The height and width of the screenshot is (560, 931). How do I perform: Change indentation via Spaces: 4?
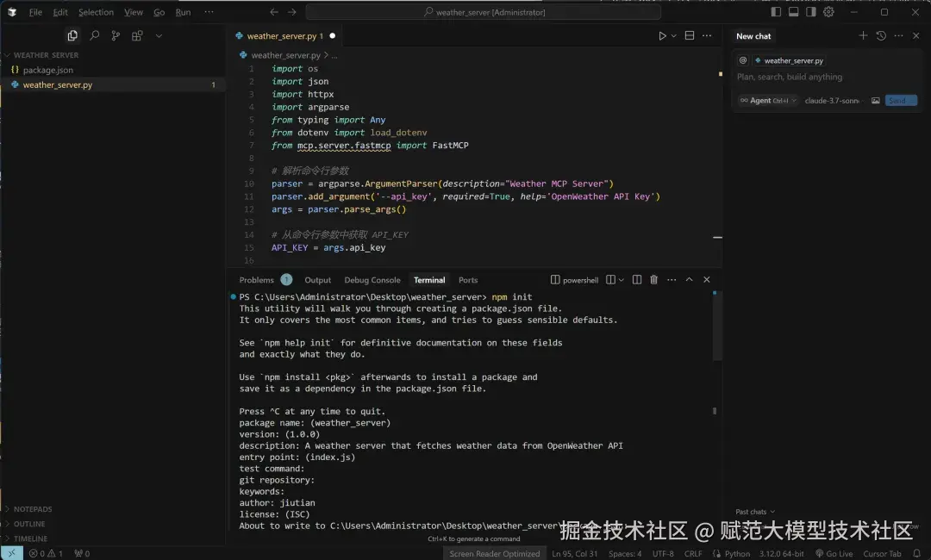coord(625,553)
